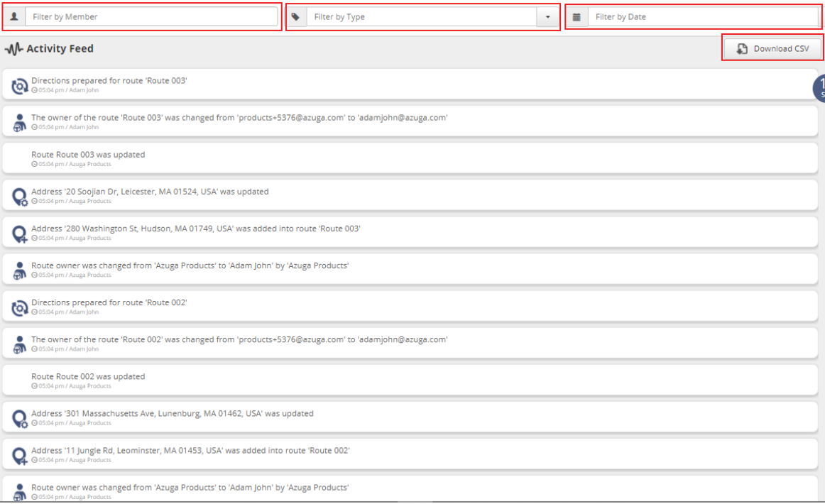Screen dimensions: 825x504
Task: Select '280 Washington St, Hudson' added entry text
Action: click(196, 229)
